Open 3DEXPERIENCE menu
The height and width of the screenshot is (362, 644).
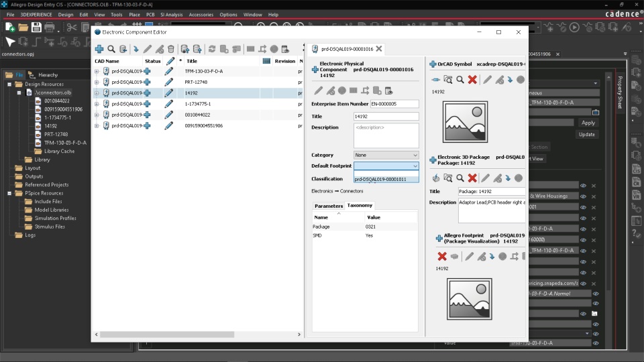36,14
